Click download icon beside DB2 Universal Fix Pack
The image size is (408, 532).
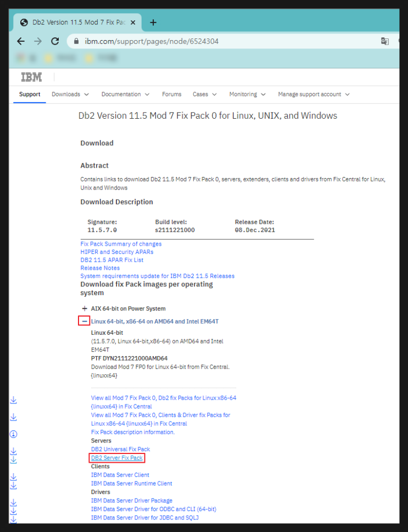click(13, 452)
